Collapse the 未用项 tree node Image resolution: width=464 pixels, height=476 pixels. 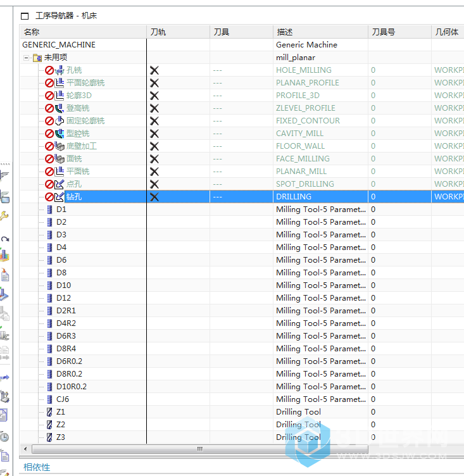click(27, 58)
